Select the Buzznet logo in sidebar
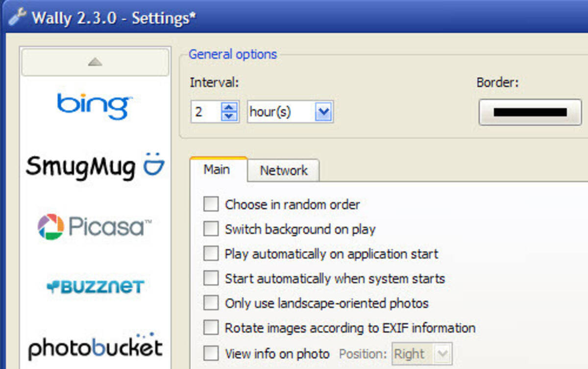588x369 pixels. [95, 287]
